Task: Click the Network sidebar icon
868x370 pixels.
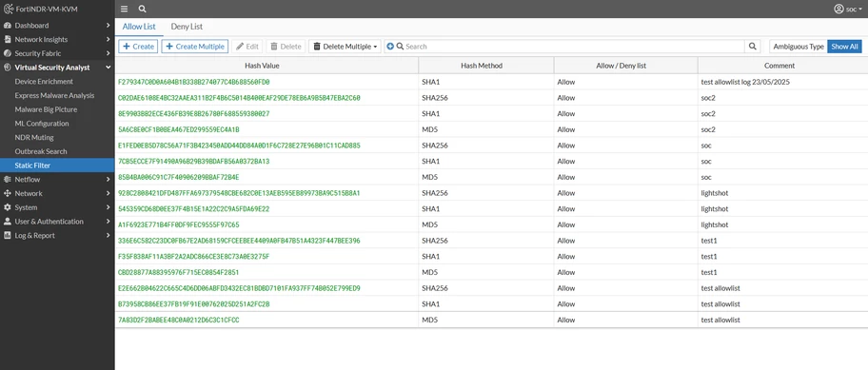Action: click(x=8, y=194)
